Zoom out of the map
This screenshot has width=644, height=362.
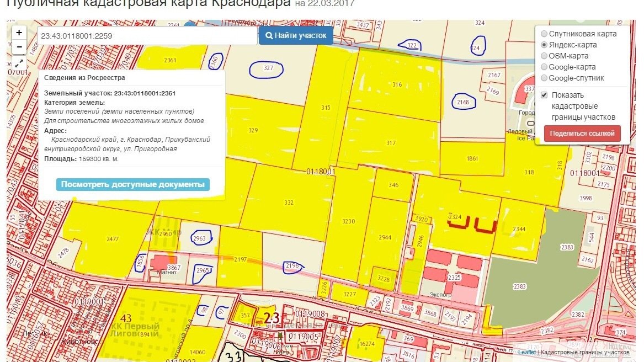coord(19,47)
